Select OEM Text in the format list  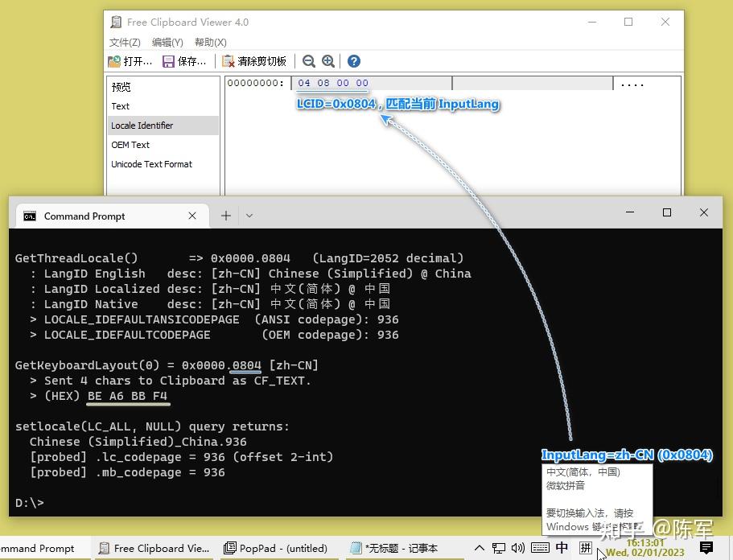click(130, 145)
